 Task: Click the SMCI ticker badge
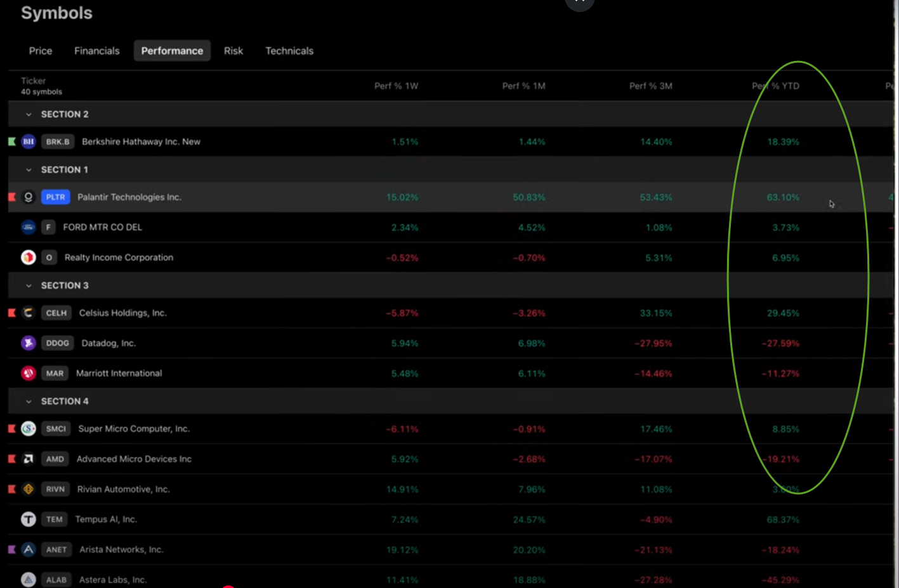click(56, 429)
